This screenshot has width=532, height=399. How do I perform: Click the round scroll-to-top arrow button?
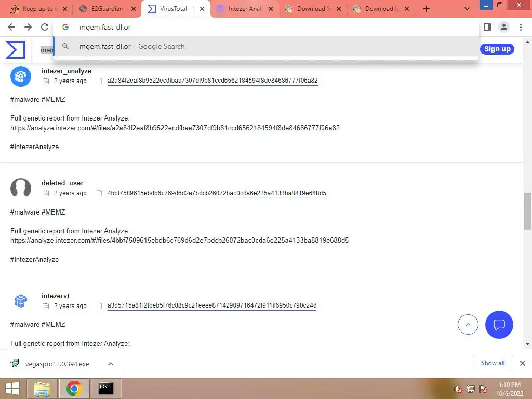[x=468, y=325]
